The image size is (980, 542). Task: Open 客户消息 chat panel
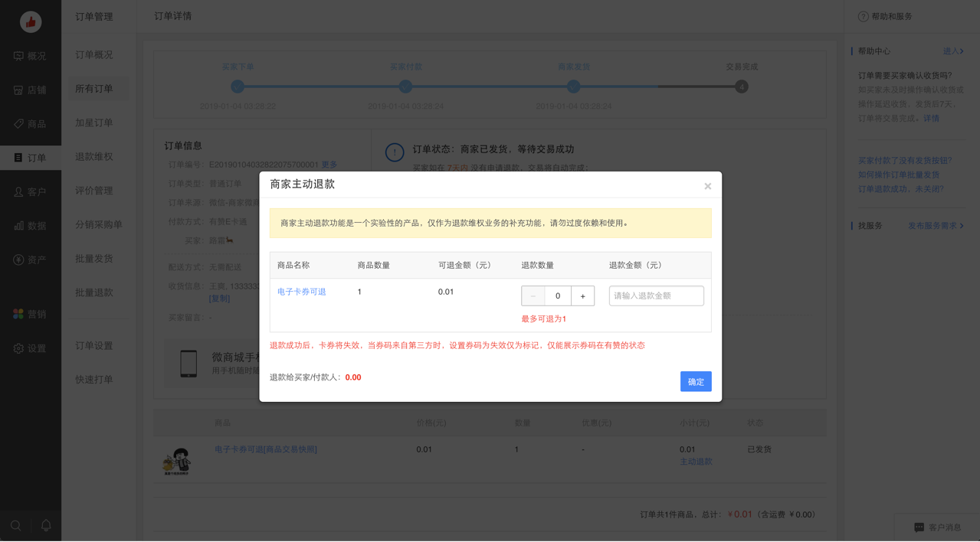click(937, 527)
